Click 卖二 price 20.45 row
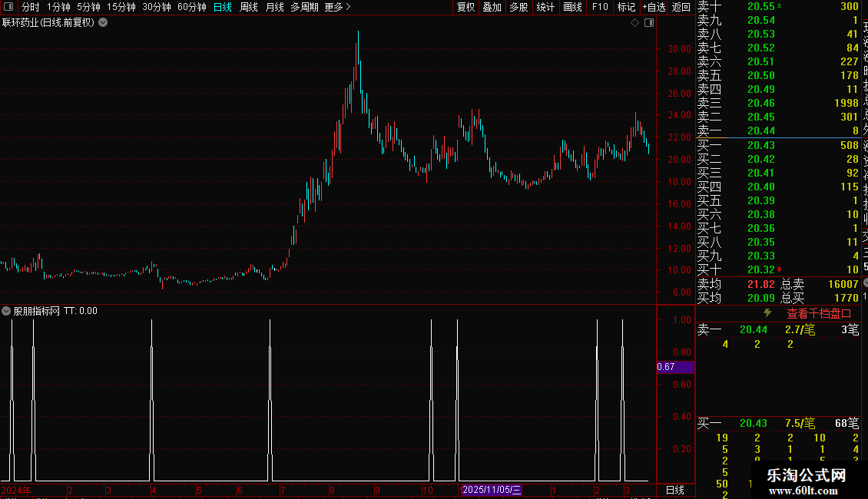Screen dimensions: 868x499 [x=778, y=117]
